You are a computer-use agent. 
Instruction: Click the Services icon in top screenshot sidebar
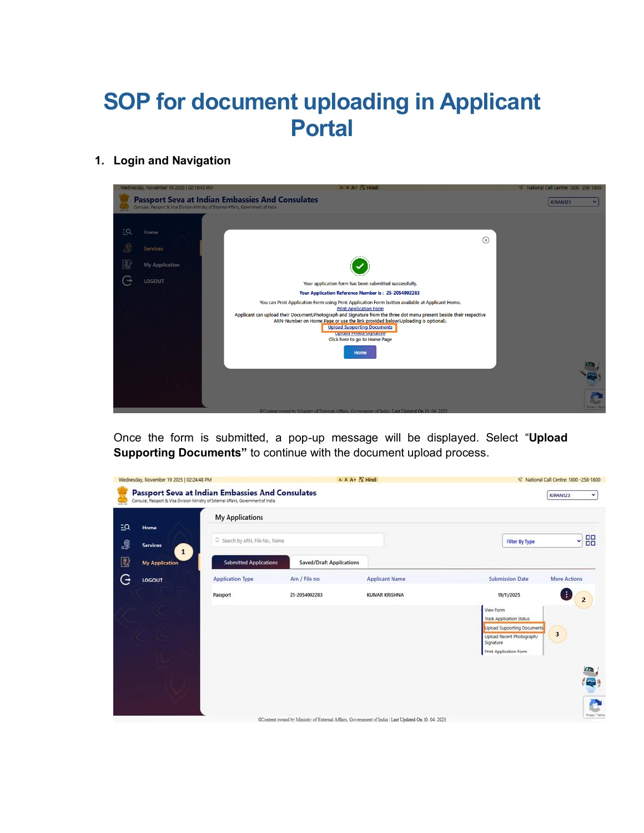[x=127, y=248]
